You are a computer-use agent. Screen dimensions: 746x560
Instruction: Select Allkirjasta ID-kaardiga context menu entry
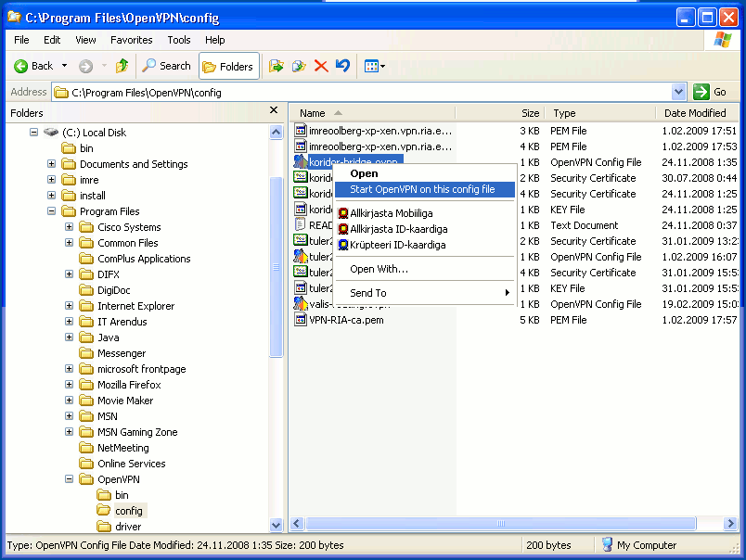[397, 229]
